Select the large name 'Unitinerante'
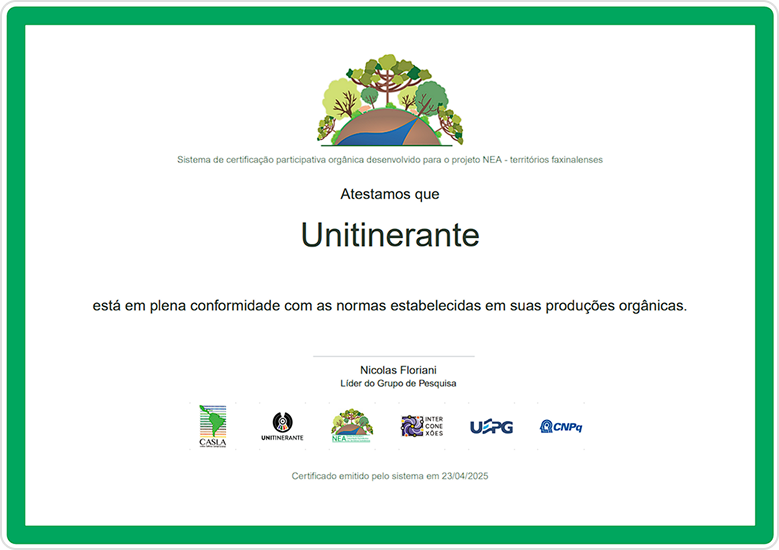 click(390, 235)
